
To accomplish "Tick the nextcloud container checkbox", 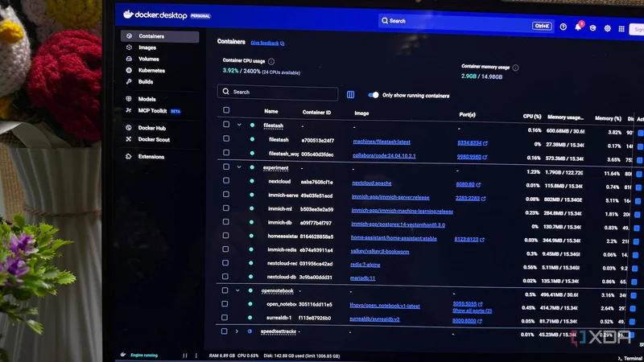I will pos(226,180).
